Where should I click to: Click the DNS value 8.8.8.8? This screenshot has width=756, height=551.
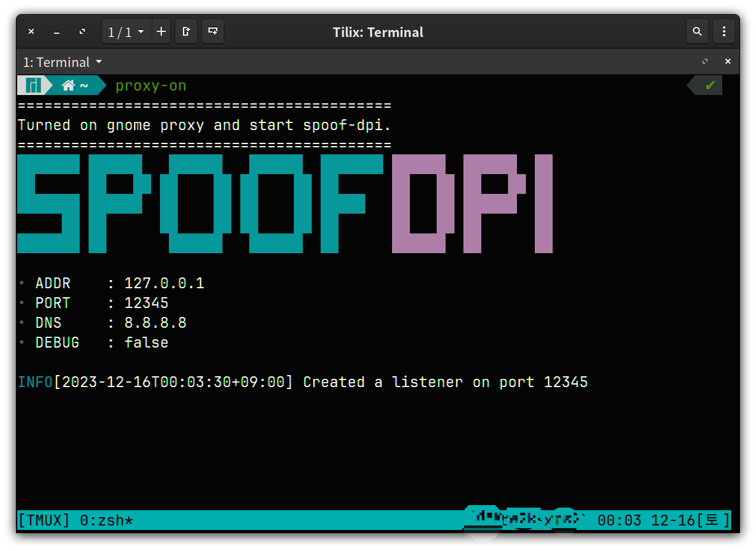(156, 323)
